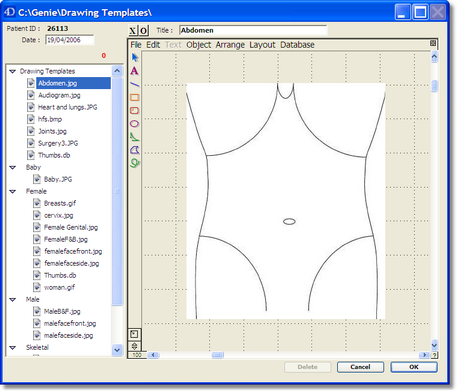
Task: Click the zoom value 100 box
Action: click(137, 355)
